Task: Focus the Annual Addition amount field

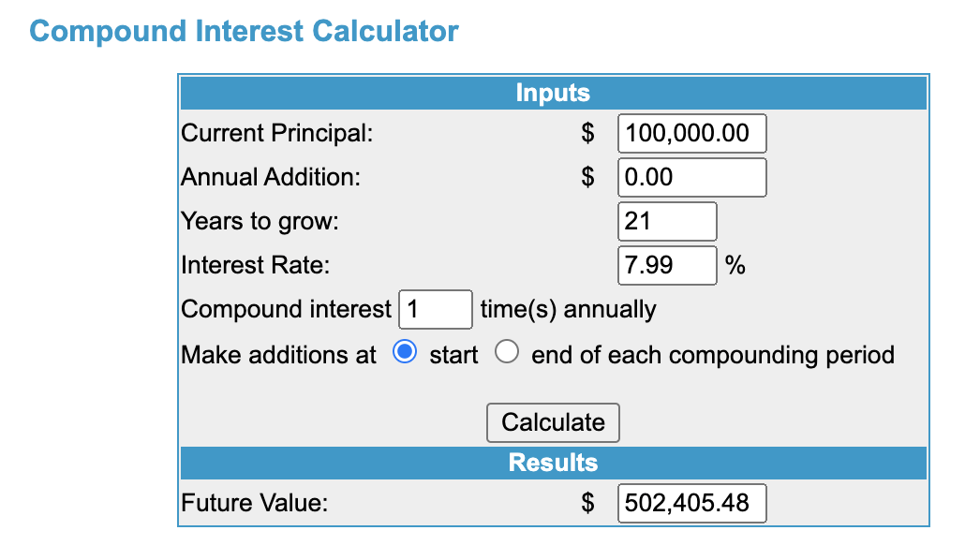Action: (x=691, y=177)
